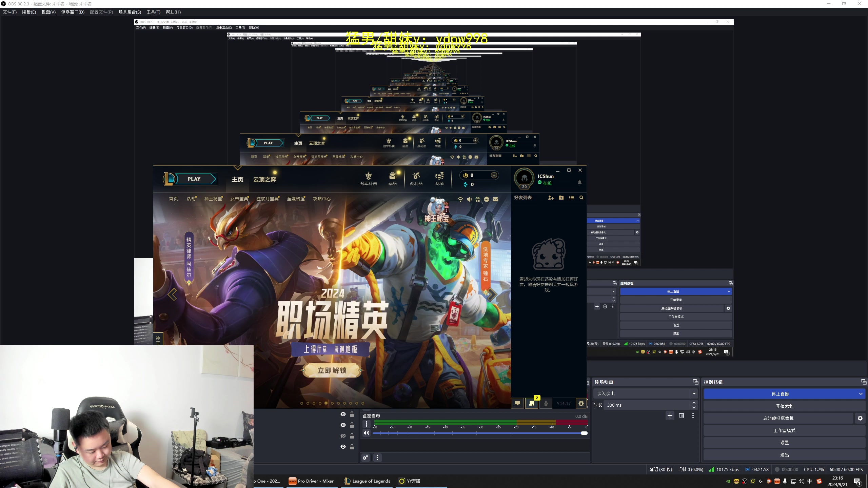The width and height of the screenshot is (868, 488).
Task: Click the friends list search icon
Action: [581, 198]
